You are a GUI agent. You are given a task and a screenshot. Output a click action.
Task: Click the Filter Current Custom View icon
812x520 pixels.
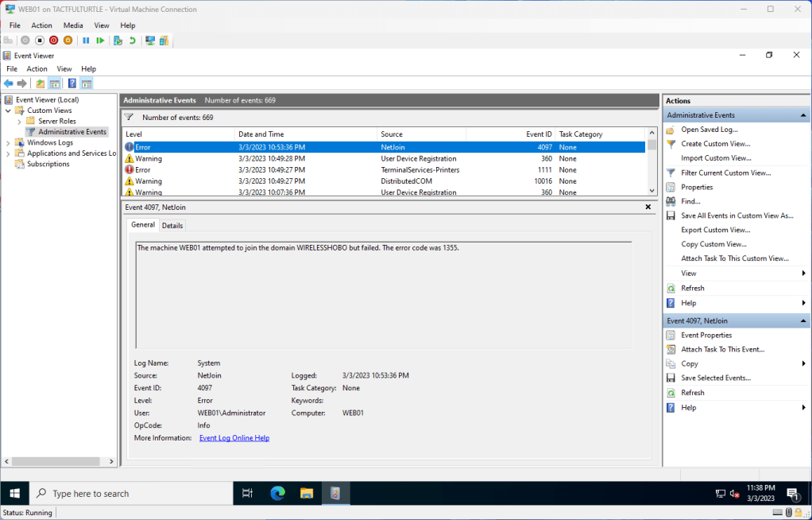click(671, 173)
